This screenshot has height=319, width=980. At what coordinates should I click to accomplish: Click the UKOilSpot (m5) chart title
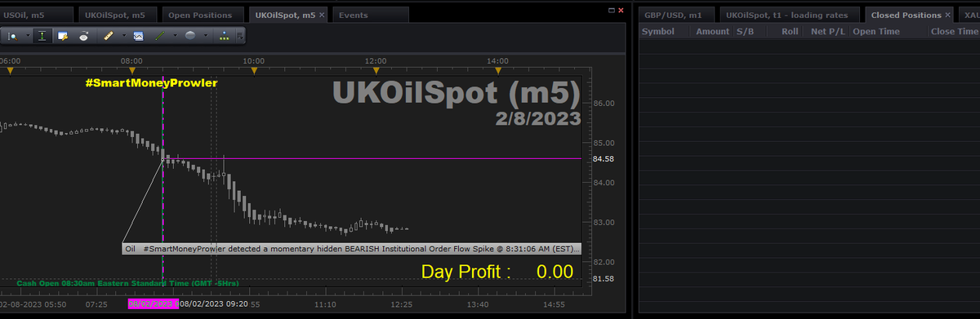[457, 94]
